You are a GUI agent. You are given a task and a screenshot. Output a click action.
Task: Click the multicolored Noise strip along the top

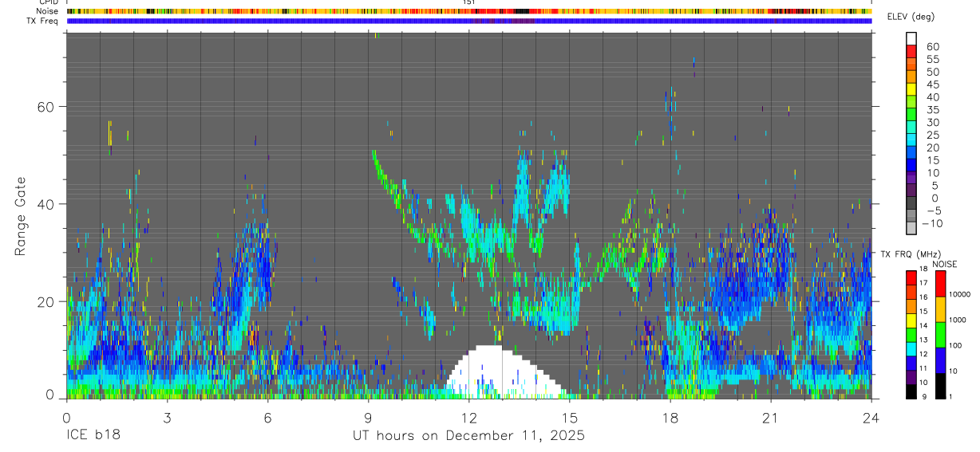point(468,11)
